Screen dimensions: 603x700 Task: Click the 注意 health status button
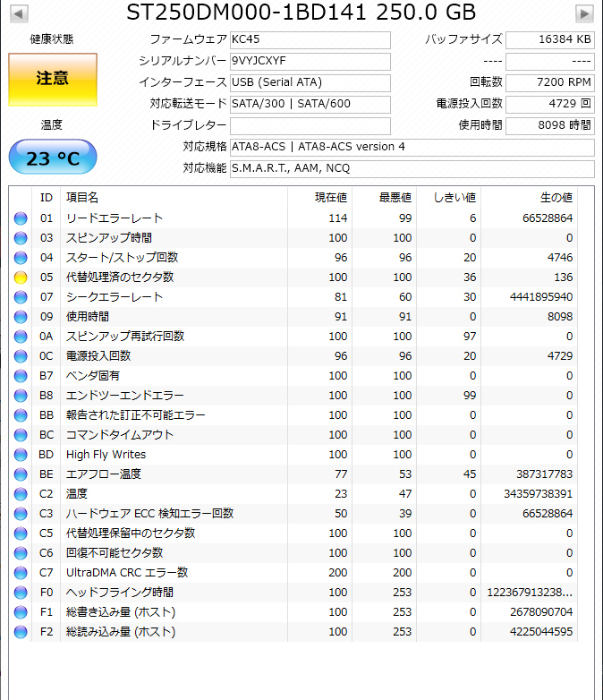pos(53,80)
